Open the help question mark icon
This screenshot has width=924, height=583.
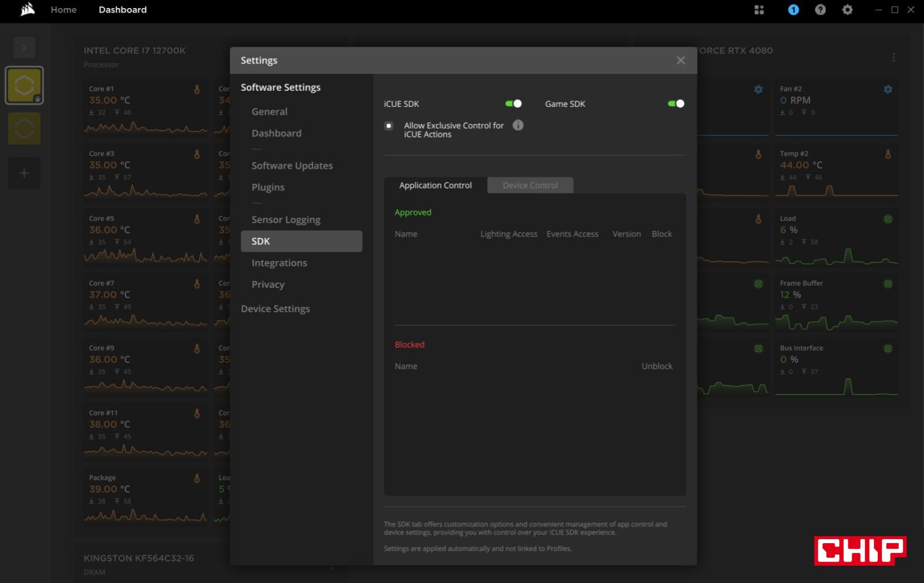(x=820, y=10)
